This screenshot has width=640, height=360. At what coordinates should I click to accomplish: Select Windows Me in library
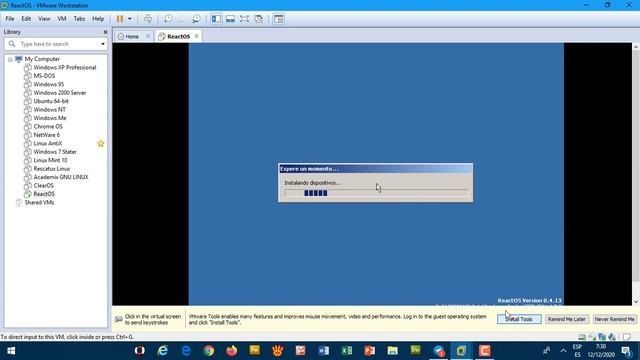50,118
